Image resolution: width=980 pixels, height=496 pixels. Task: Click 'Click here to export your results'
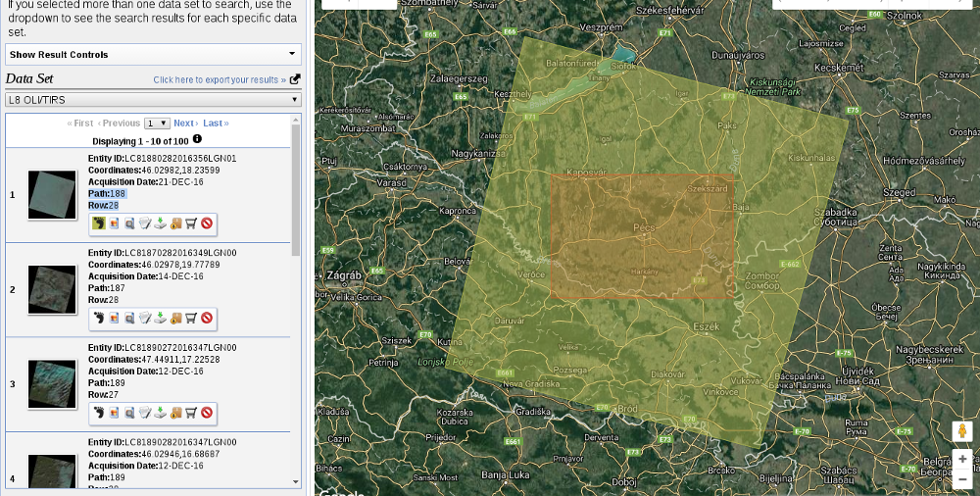[x=220, y=79]
